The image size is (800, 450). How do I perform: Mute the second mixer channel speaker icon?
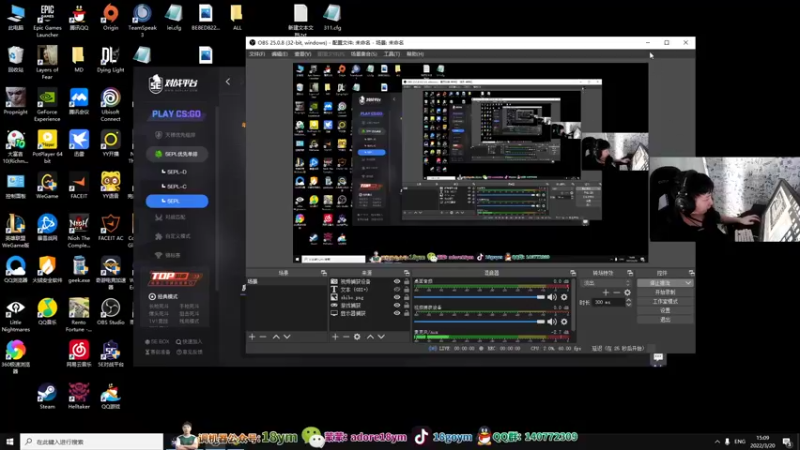point(552,321)
